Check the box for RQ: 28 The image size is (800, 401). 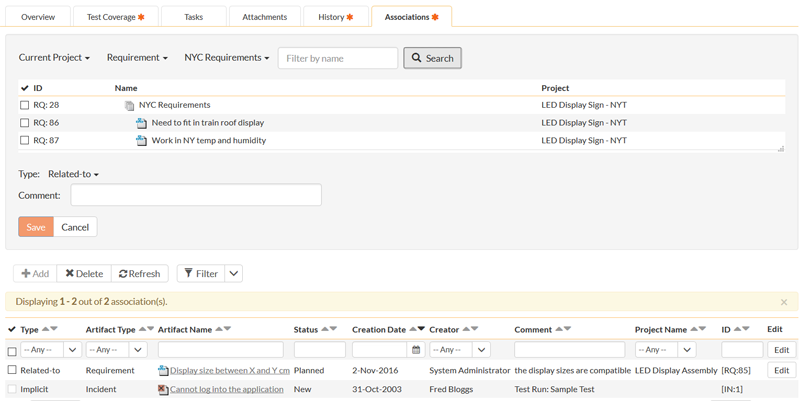(x=25, y=105)
